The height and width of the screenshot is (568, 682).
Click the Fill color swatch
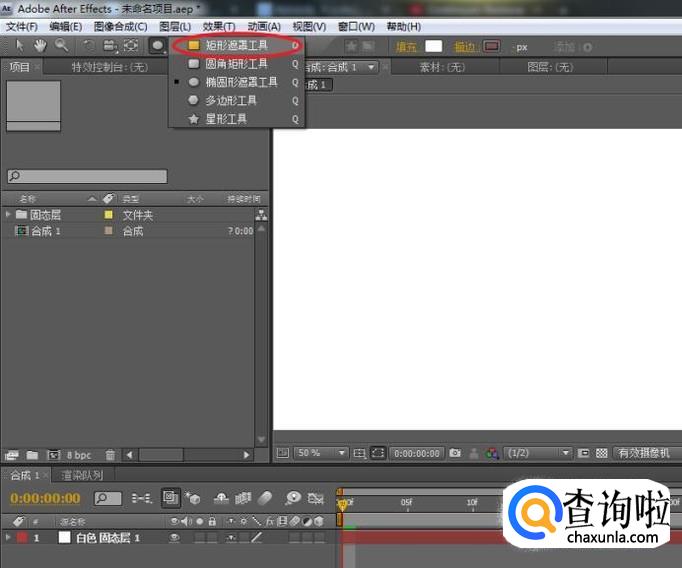433,46
